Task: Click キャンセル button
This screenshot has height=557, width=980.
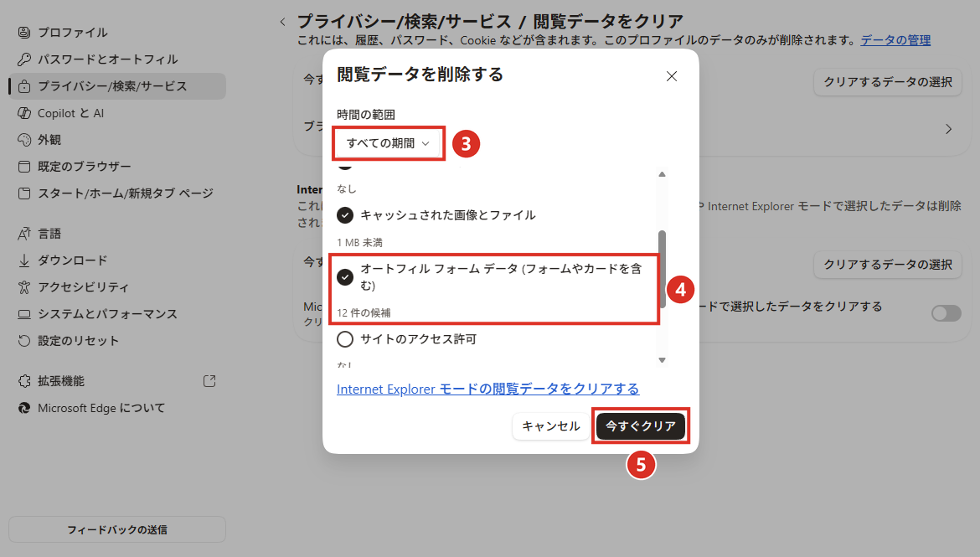Action: [550, 425]
